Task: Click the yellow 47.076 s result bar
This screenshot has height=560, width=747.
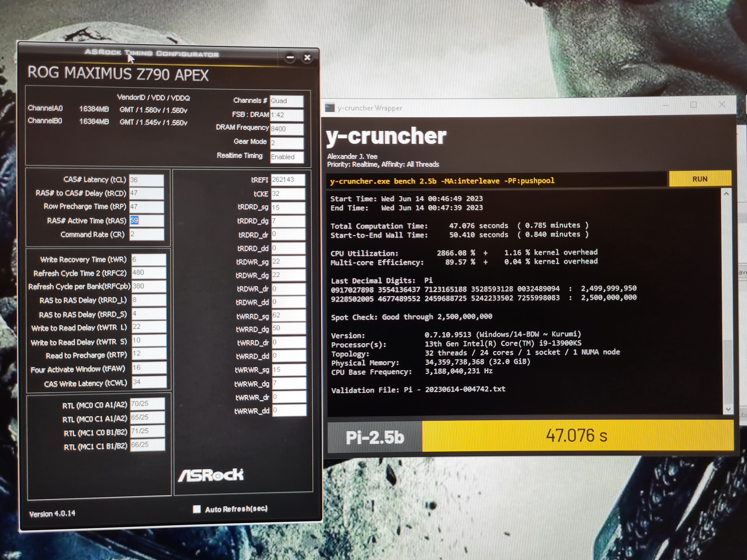Action: [577, 435]
